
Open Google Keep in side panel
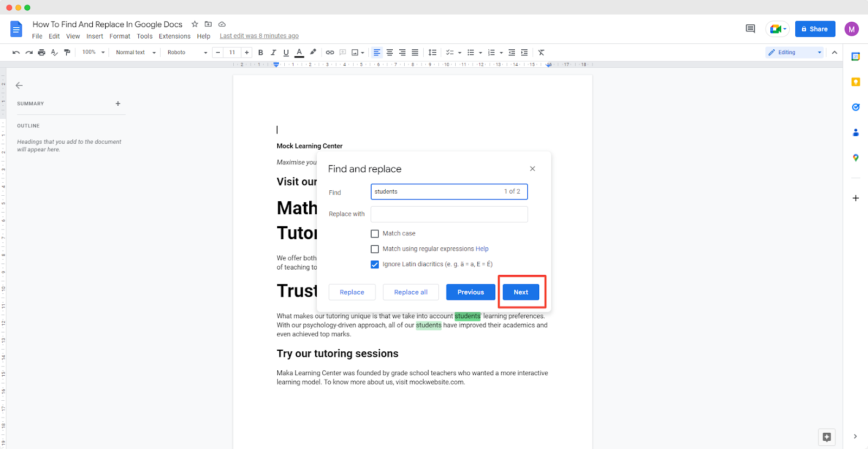click(x=856, y=82)
